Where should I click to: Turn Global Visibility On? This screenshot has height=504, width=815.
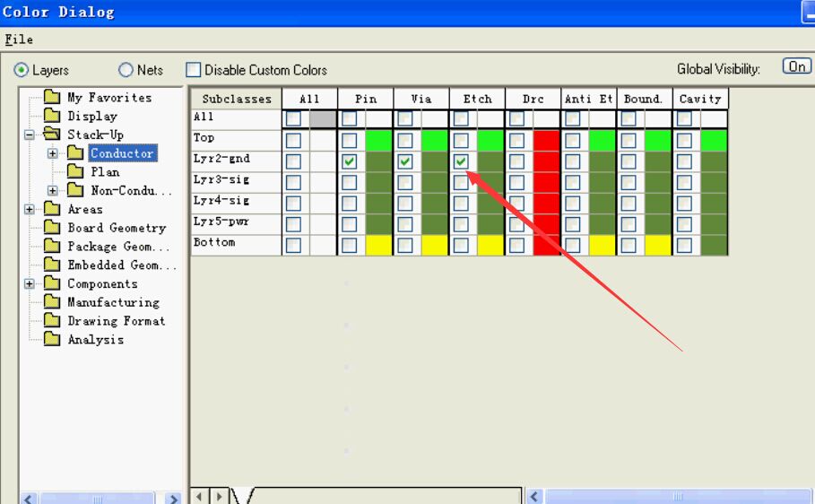(x=797, y=66)
